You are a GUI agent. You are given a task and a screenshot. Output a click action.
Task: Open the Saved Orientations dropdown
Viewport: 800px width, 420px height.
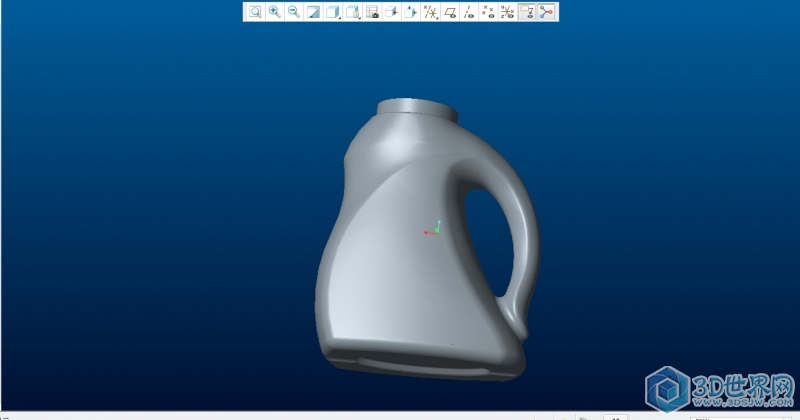(x=352, y=12)
